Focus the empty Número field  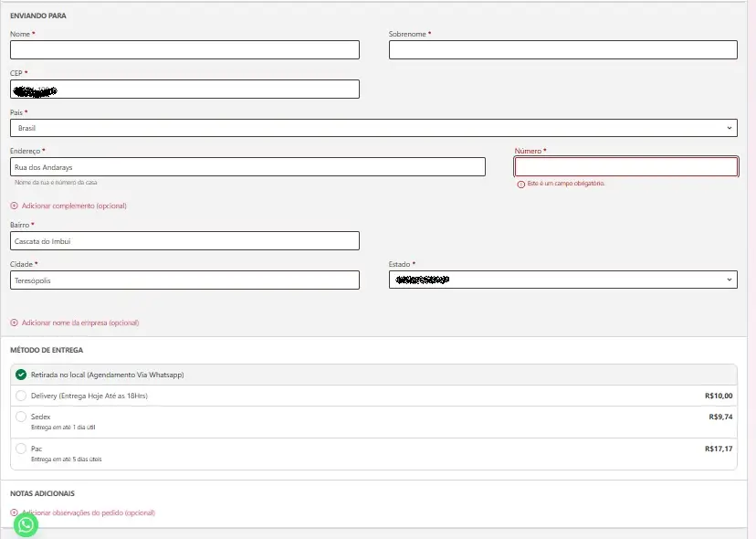point(625,167)
